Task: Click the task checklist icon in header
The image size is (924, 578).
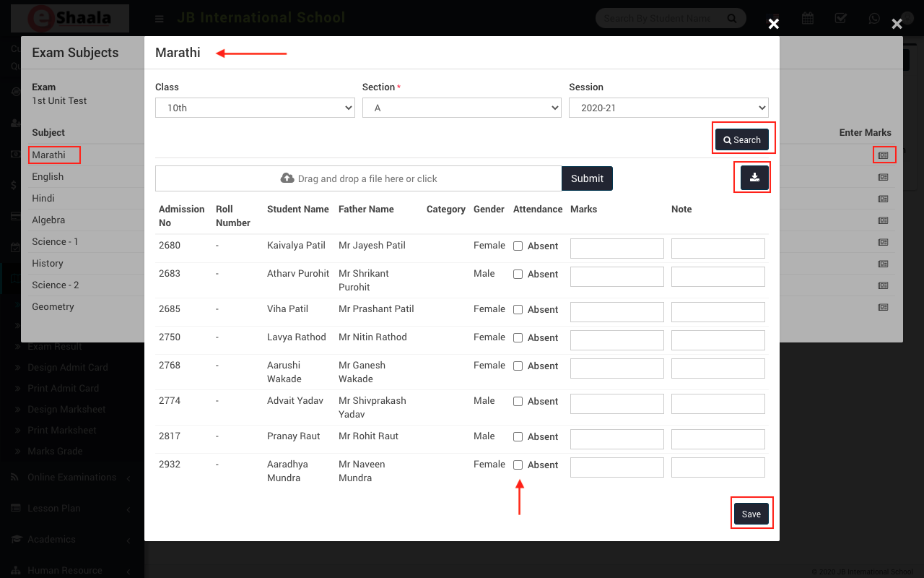Action: tap(841, 19)
